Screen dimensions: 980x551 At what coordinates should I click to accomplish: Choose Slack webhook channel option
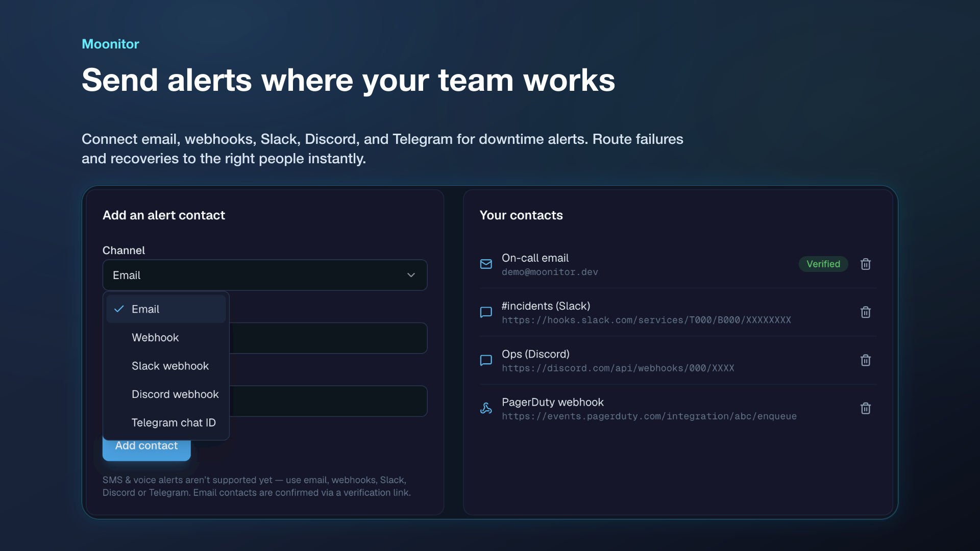coord(166,366)
